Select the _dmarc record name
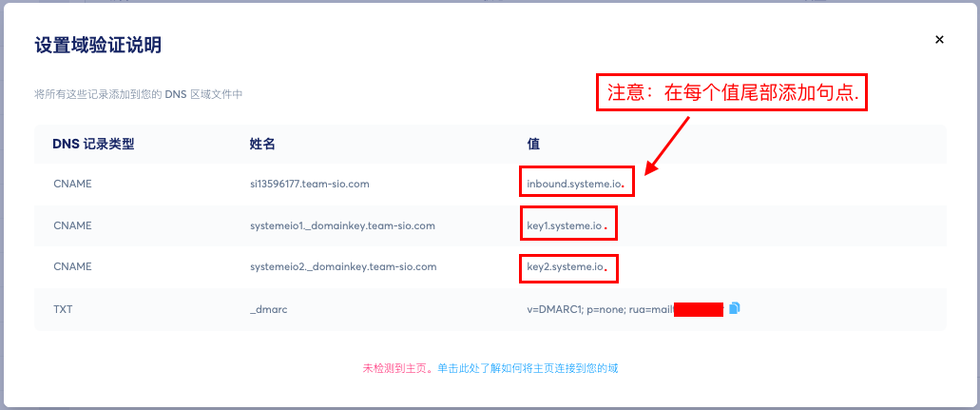The width and height of the screenshot is (980, 410). 268,308
